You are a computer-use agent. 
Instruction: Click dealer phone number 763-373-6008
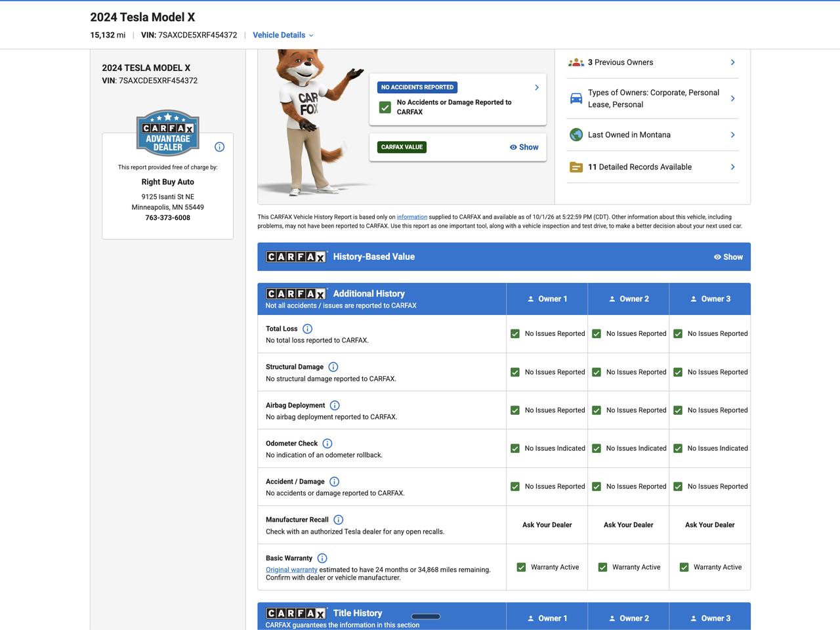(x=168, y=218)
